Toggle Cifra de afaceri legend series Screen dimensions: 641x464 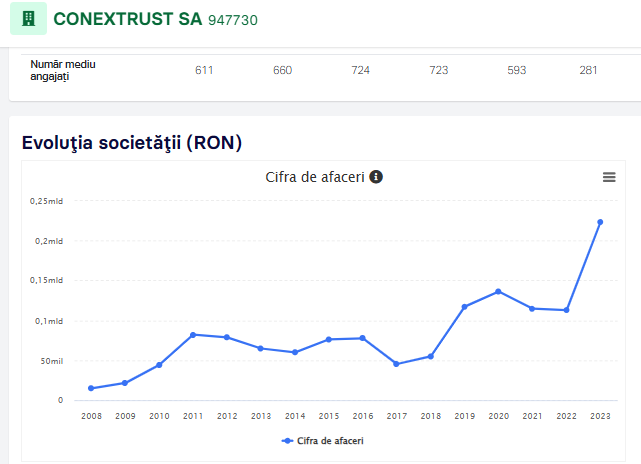pyautogui.click(x=323, y=441)
